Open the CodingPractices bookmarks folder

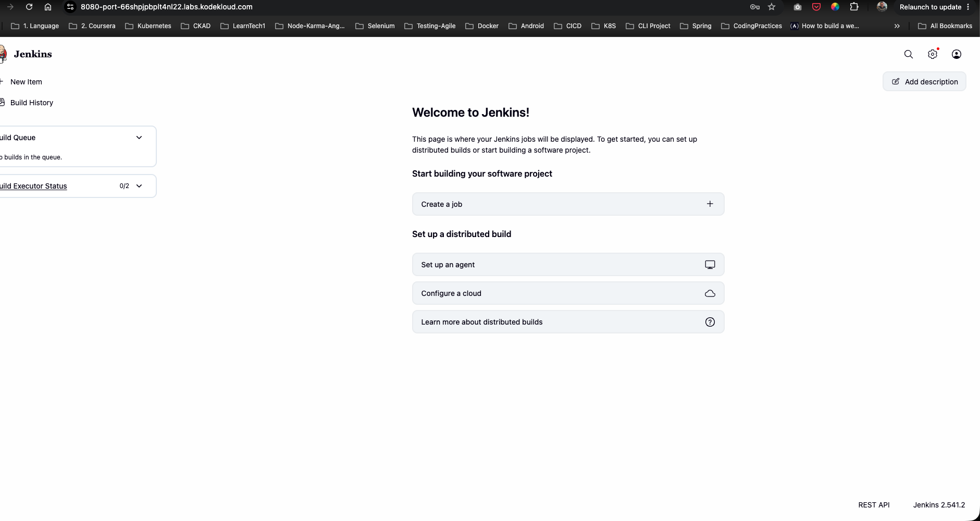751,26
